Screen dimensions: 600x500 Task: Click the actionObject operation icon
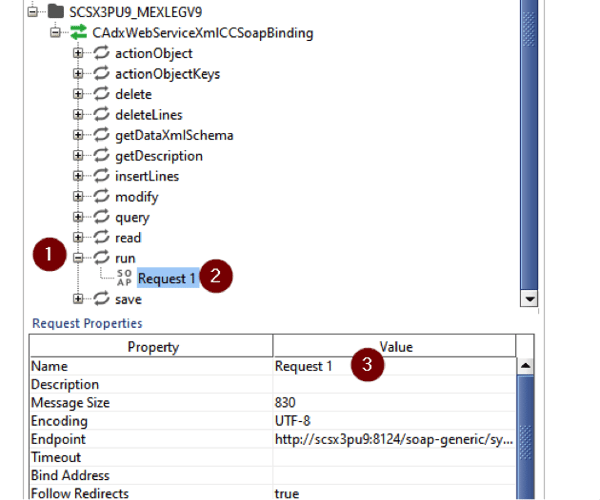coord(101,53)
